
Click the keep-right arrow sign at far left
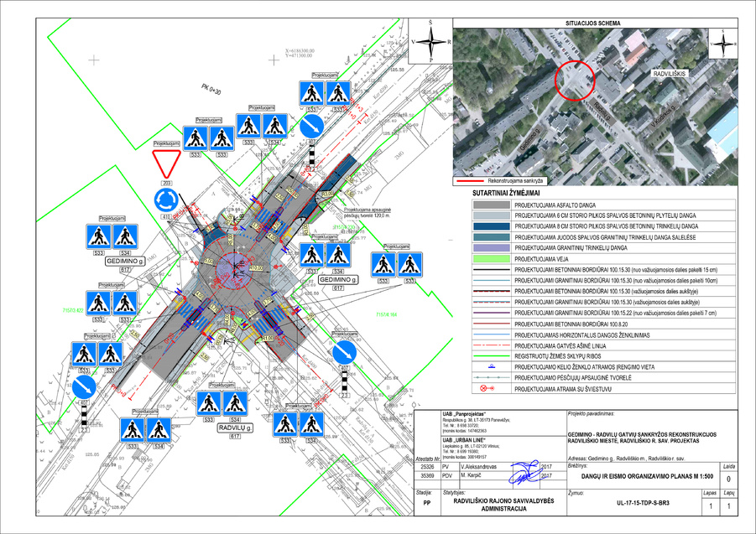click(83, 386)
